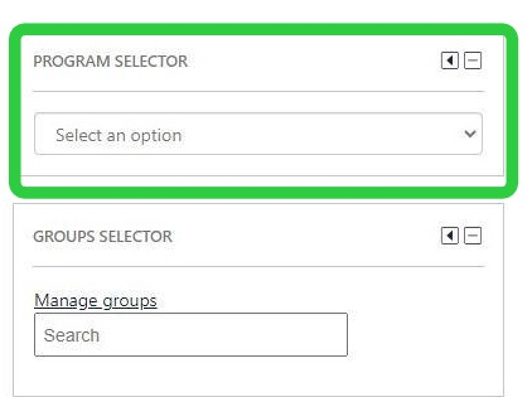
Task: Click the chevron arrow of program dropdown
Action: [470, 134]
